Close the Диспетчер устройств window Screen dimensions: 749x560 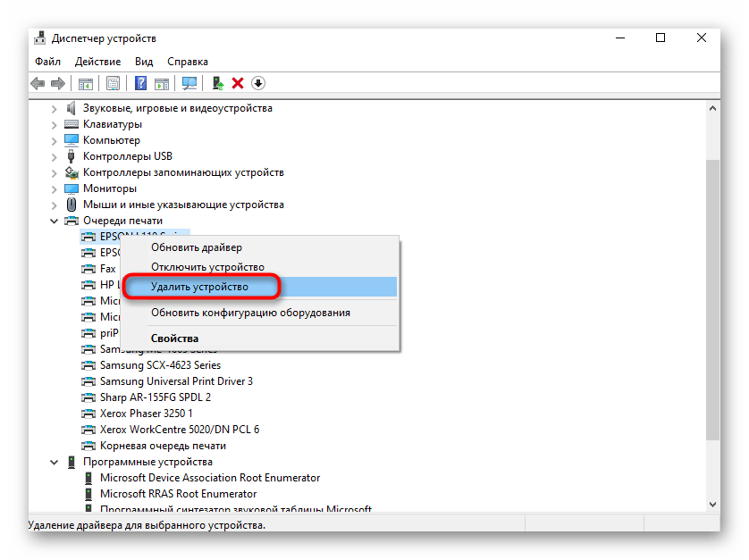coord(702,38)
